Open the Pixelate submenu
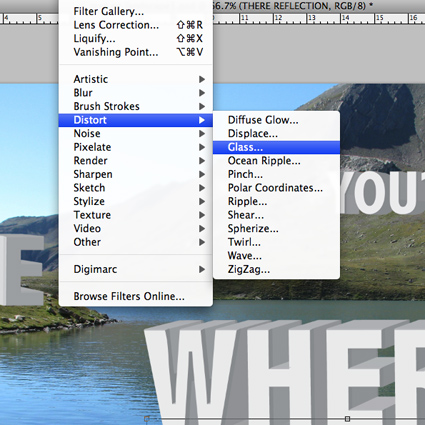The width and height of the screenshot is (425, 425). tap(136, 147)
